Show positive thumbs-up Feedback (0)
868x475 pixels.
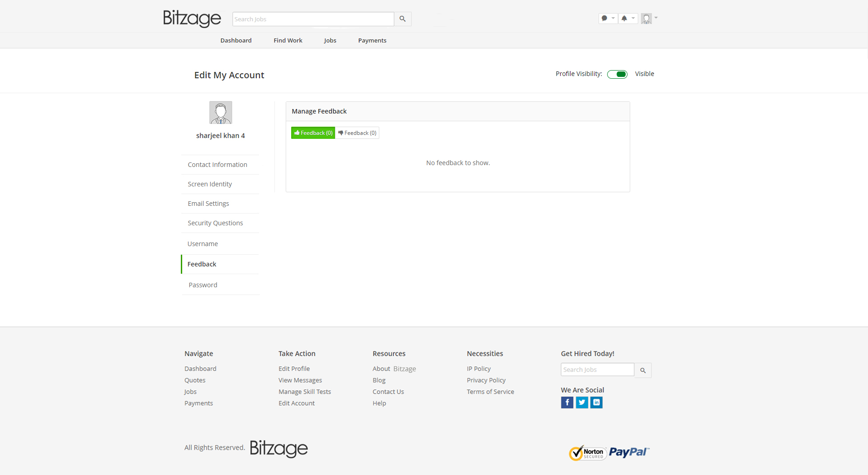(313, 133)
